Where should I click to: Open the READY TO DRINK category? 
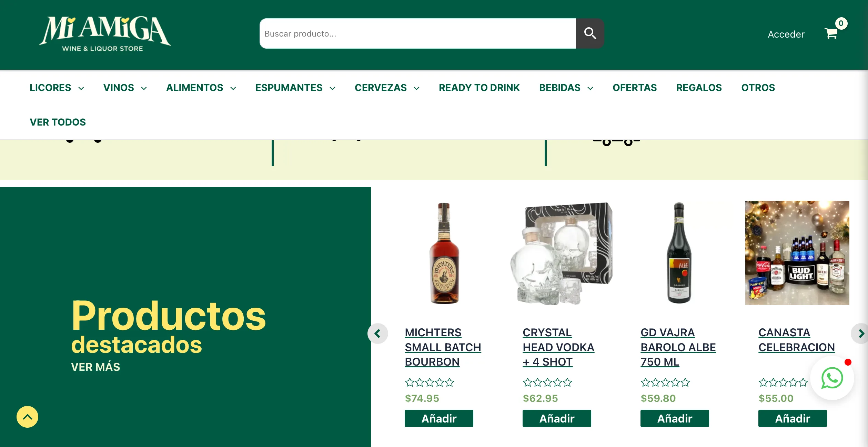point(479,88)
